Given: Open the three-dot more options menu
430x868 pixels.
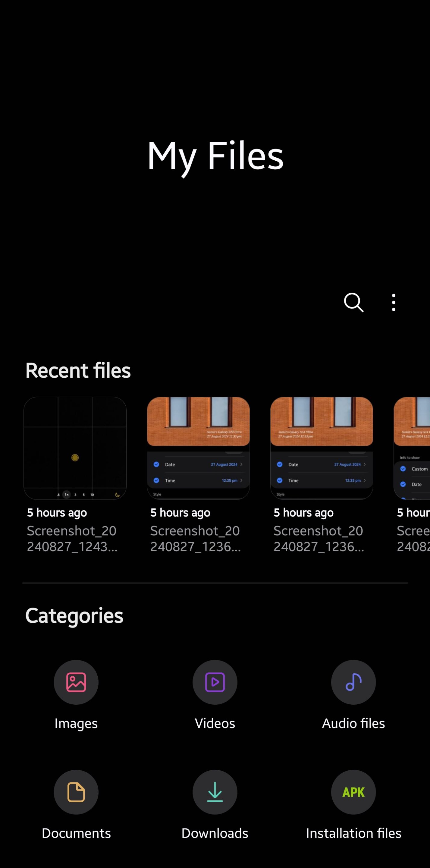Looking at the screenshot, I should click(x=393, y=302).
